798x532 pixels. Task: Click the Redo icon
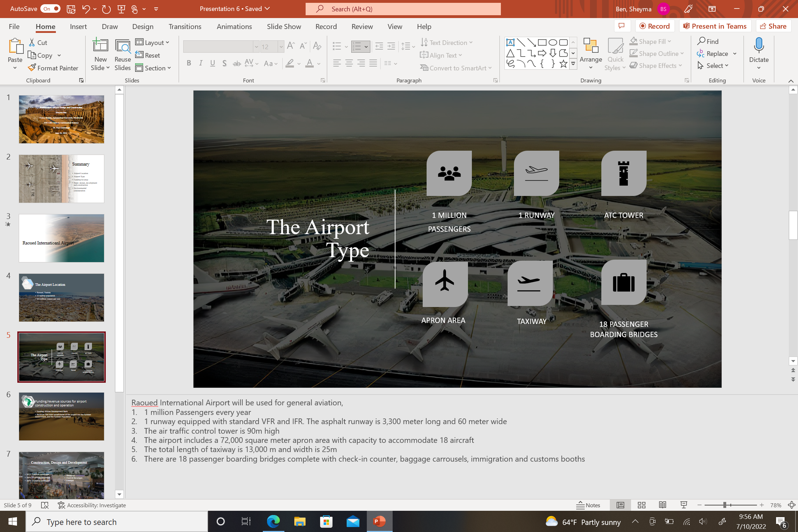coord(106,9)
